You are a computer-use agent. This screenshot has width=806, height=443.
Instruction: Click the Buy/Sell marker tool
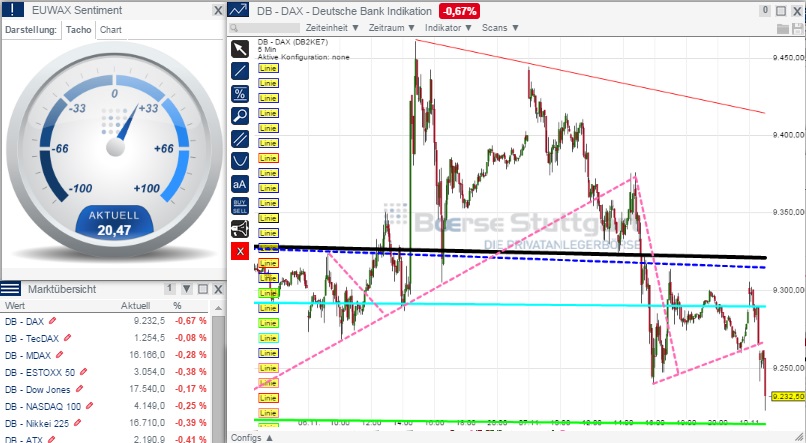pos(240,206)
